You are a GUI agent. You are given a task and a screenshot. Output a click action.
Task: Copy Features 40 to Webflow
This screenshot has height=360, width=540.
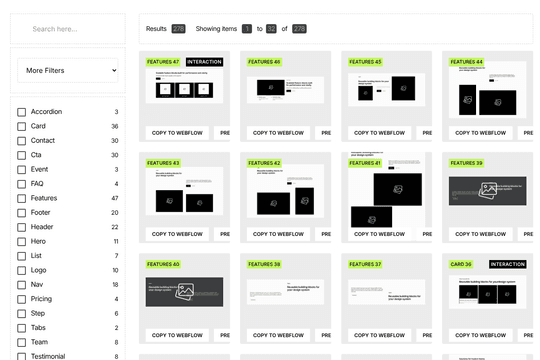pos(177,335)
